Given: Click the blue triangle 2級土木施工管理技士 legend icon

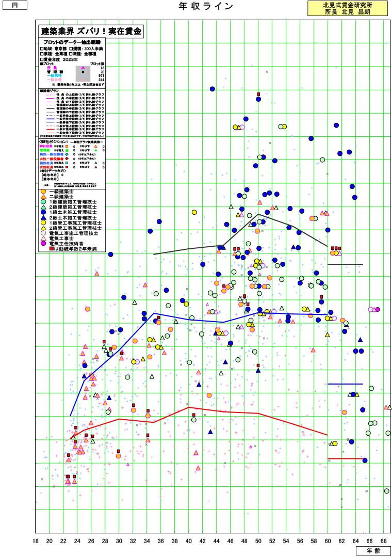Looking at the screenshot, I should 43,217.
